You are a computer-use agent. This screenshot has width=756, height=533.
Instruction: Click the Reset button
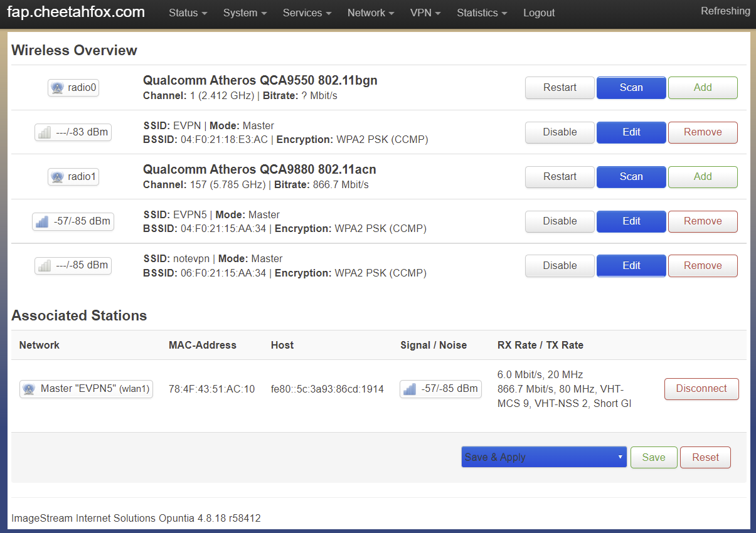click(705, 457)
